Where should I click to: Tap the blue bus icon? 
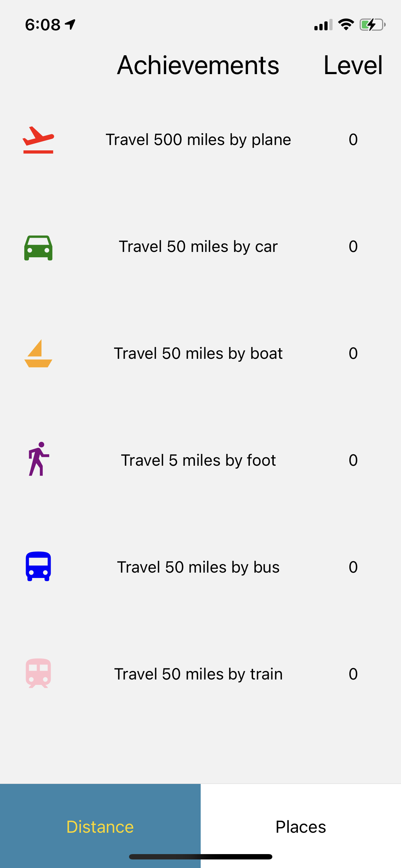point(38,567)
